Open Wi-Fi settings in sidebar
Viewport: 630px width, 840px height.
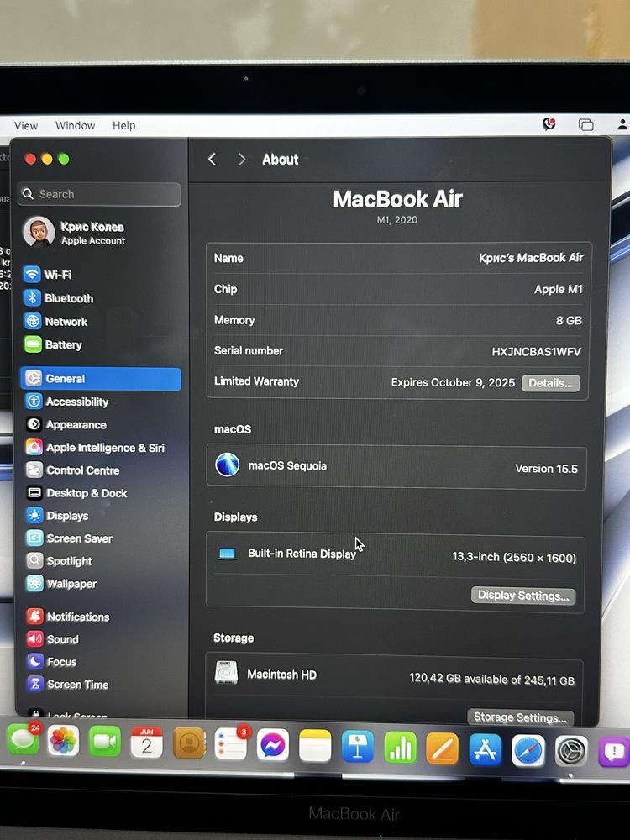(x=101, y=275)
